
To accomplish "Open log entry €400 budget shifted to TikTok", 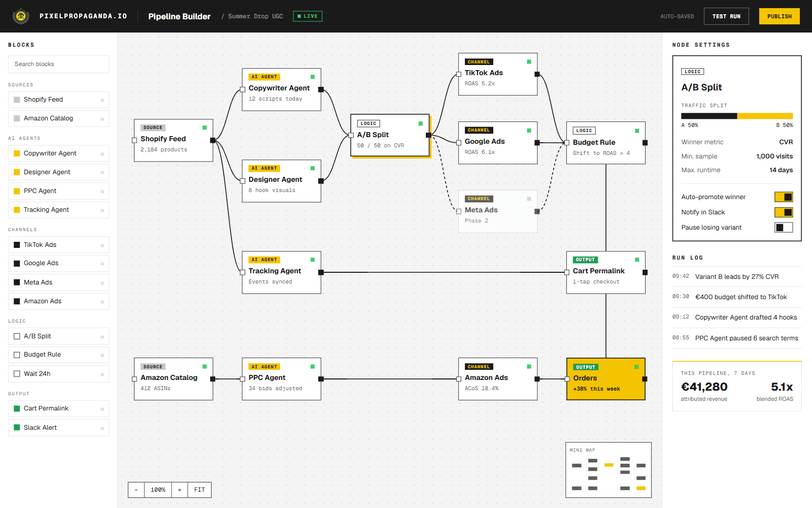I will click(737, 297).
